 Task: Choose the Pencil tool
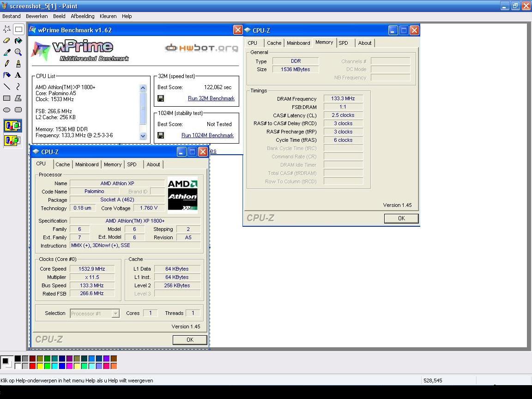click(x=7, y=64)
